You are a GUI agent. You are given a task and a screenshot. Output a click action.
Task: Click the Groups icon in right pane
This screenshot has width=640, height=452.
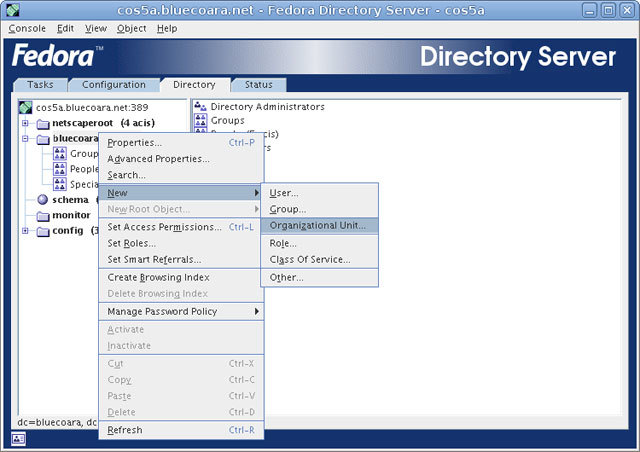[x=200, y=120]
